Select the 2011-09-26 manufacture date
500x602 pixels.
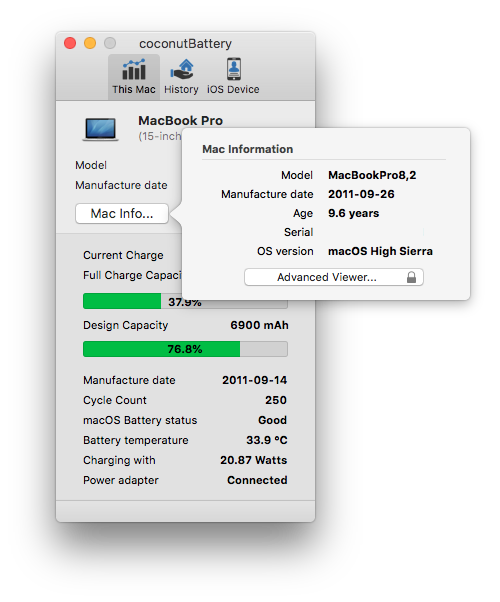coord(361,194)
